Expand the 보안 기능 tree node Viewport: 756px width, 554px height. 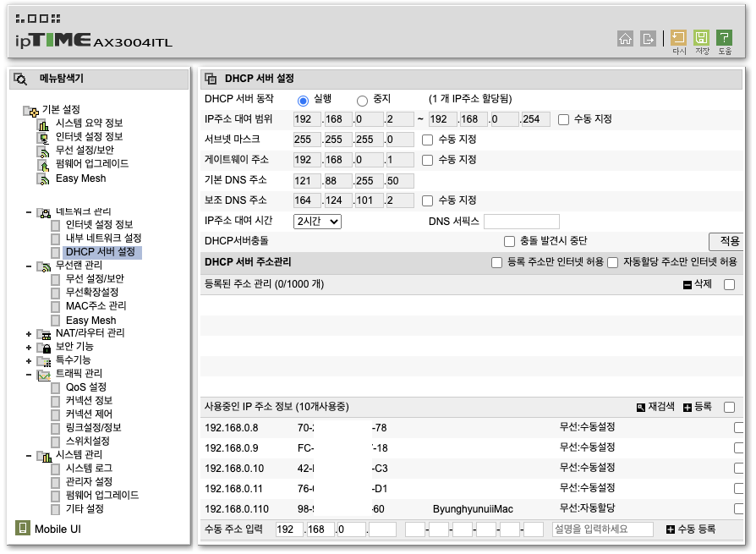pyautogui.click(x=29, y=347)
